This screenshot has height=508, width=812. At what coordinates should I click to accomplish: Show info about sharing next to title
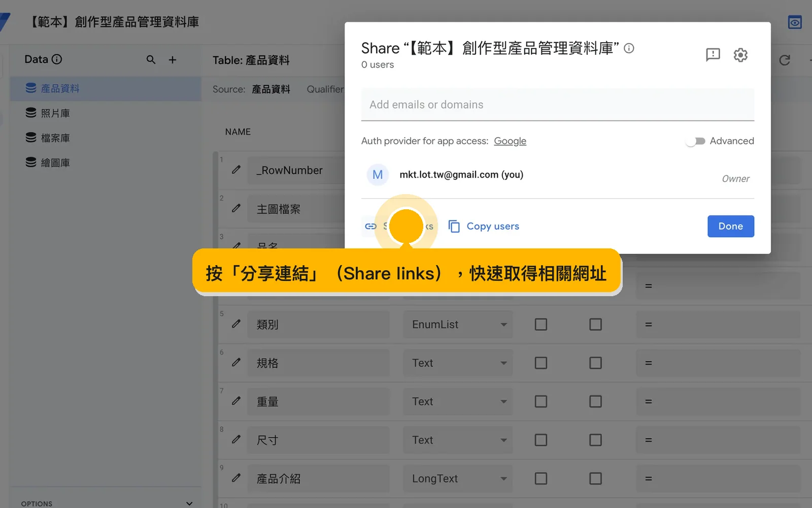point(629,48)
